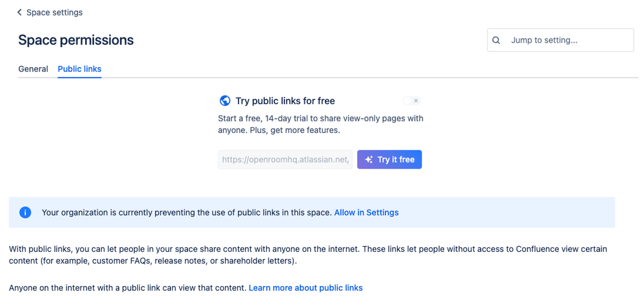Click the organization preventing public links message
644x306 pixels.
coord(187,212)
